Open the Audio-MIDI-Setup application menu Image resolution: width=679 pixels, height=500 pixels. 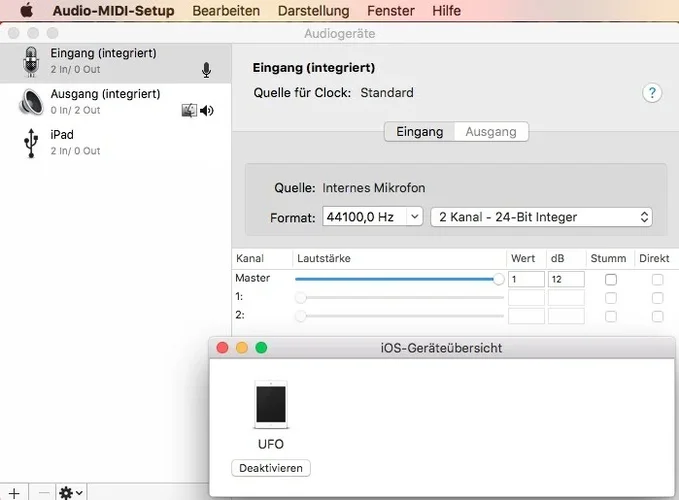113,10
